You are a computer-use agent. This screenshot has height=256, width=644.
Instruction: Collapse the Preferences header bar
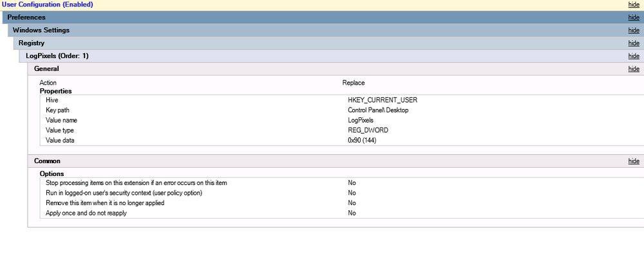pyautogui.click(x=323, y=17)
